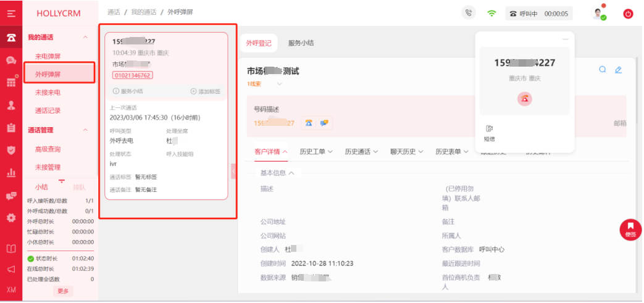Screen dimensions: 644x303
Task: Click the message icon beside number description
Action: click(x=324, y=123)
